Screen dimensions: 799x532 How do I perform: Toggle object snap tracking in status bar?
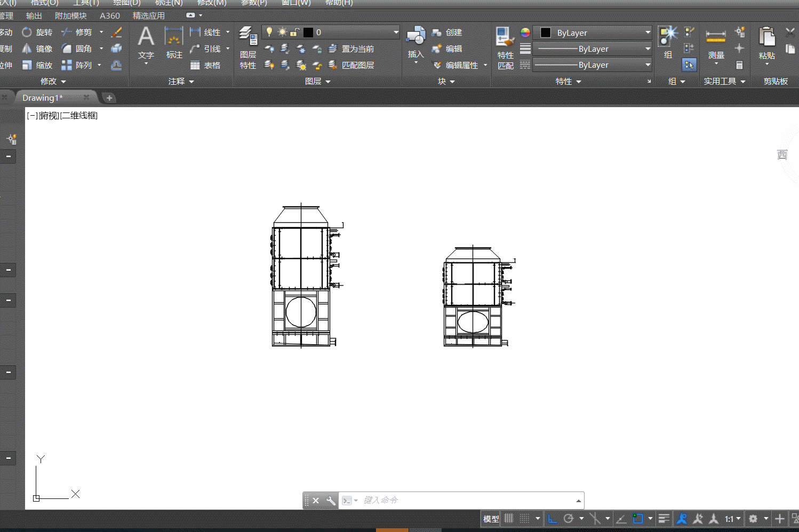coord(621,519)
